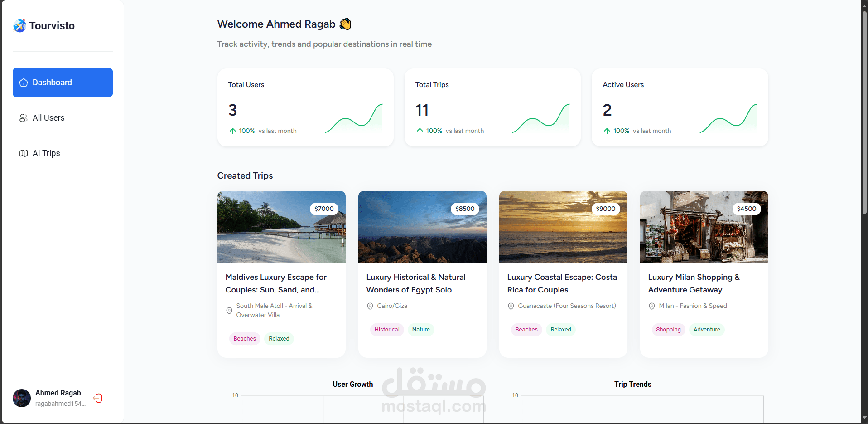The width and height of the screenshot is (868, 424).
Task: Click the $8500 price badge
Action: [x=465, y=209]
